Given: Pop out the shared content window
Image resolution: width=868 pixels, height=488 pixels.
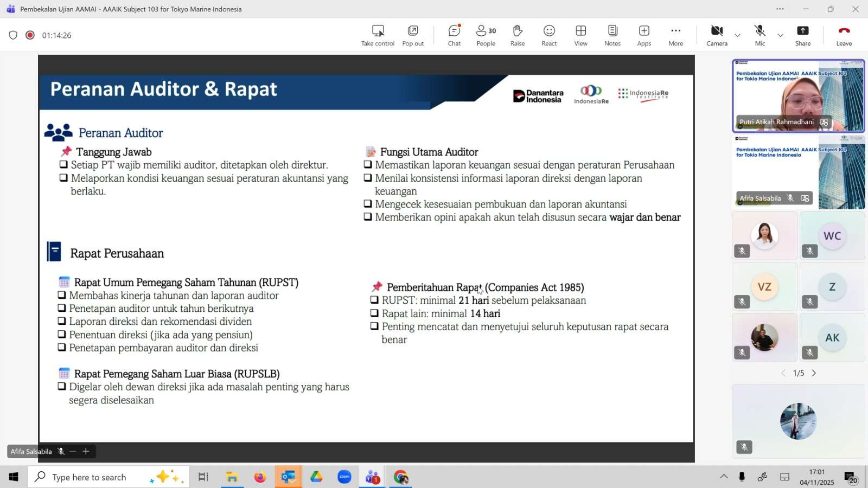Looking at the screenshot, I should coord(413,35).
